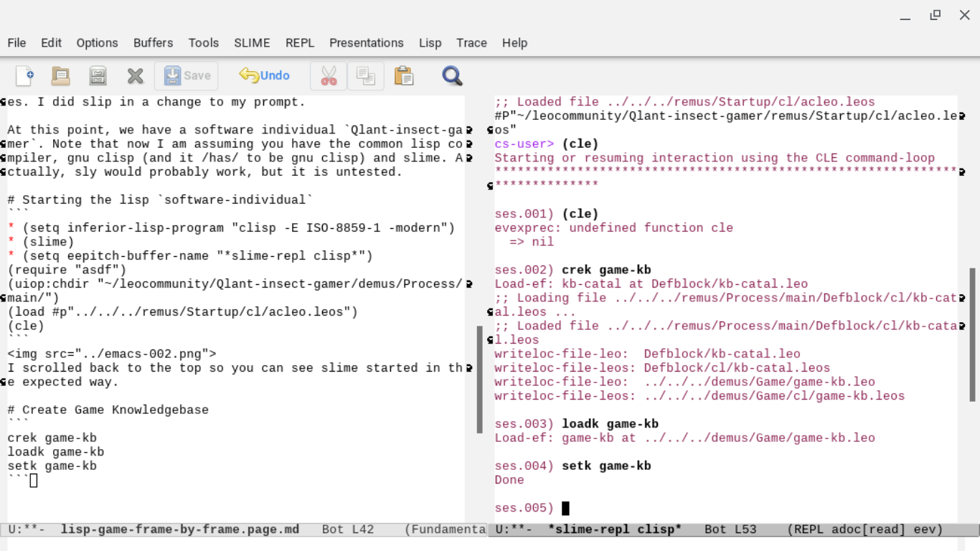Place the cursor at the ses.005) prompt

click(565, 508)
